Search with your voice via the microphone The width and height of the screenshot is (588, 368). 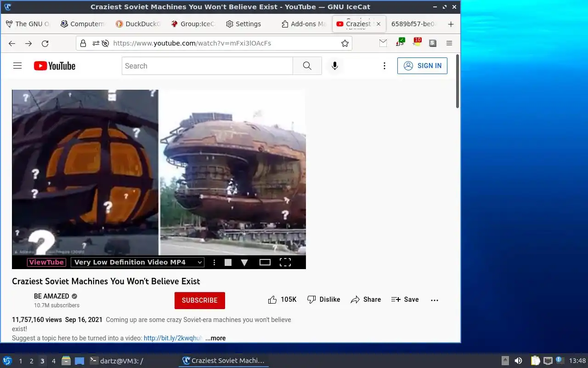pos(335,66)
